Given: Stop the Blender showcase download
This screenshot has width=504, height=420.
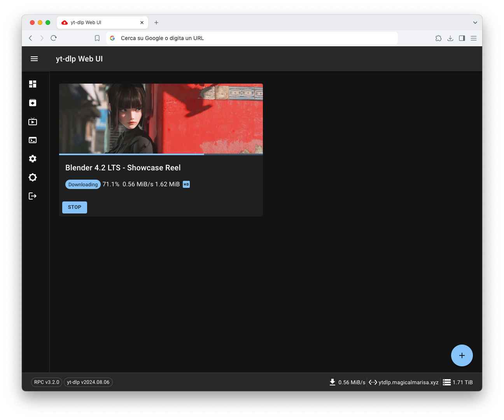Looking at the screenshot, I should click(75, 207).
